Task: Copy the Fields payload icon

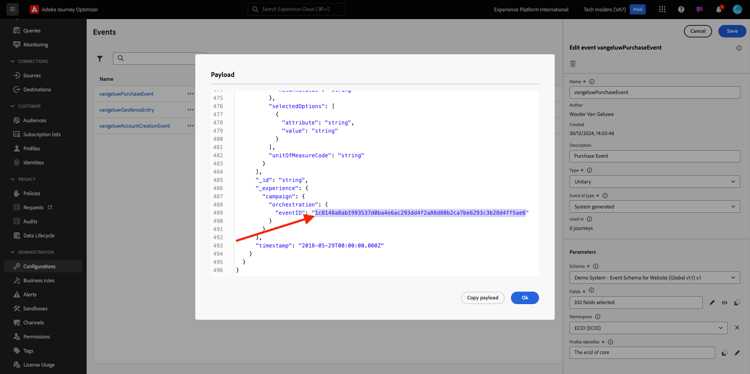Action: (x=737, y=302)
